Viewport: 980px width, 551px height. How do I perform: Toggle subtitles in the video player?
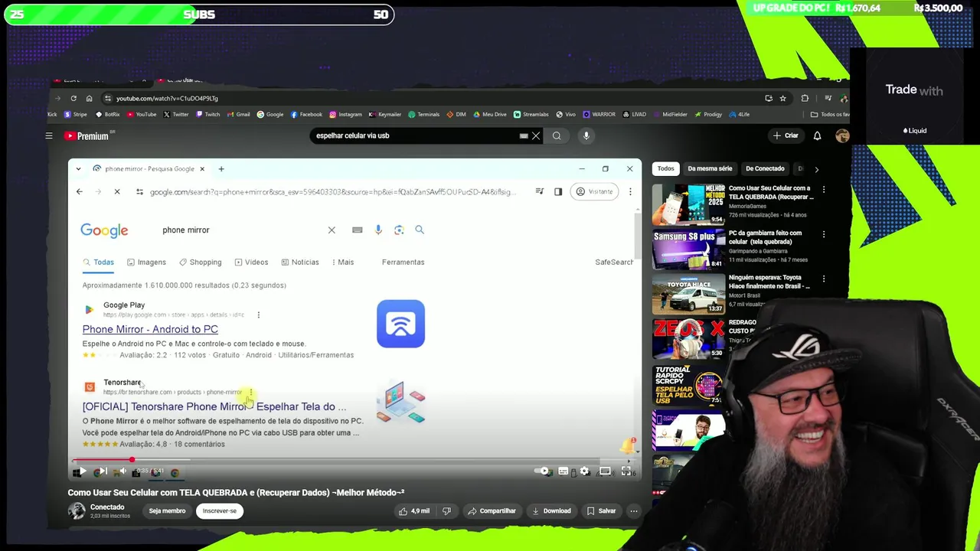click(563, 471)
